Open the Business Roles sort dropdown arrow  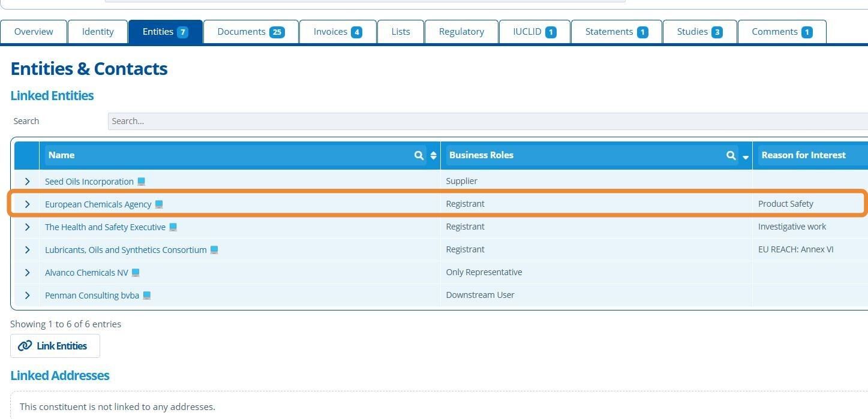[x=746, y=156]
